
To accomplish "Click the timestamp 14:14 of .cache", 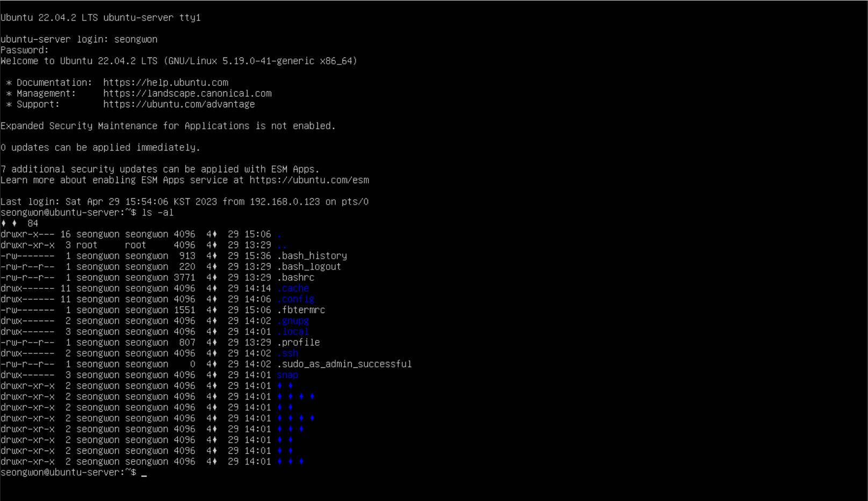I will click(258, 288).
